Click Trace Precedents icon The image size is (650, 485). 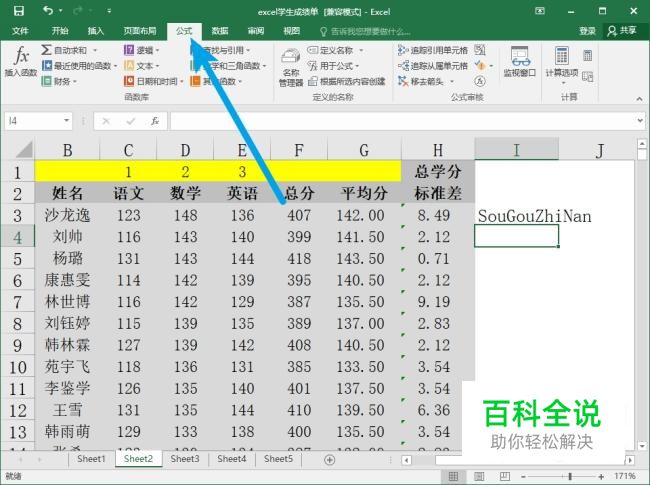coord(403,50)
